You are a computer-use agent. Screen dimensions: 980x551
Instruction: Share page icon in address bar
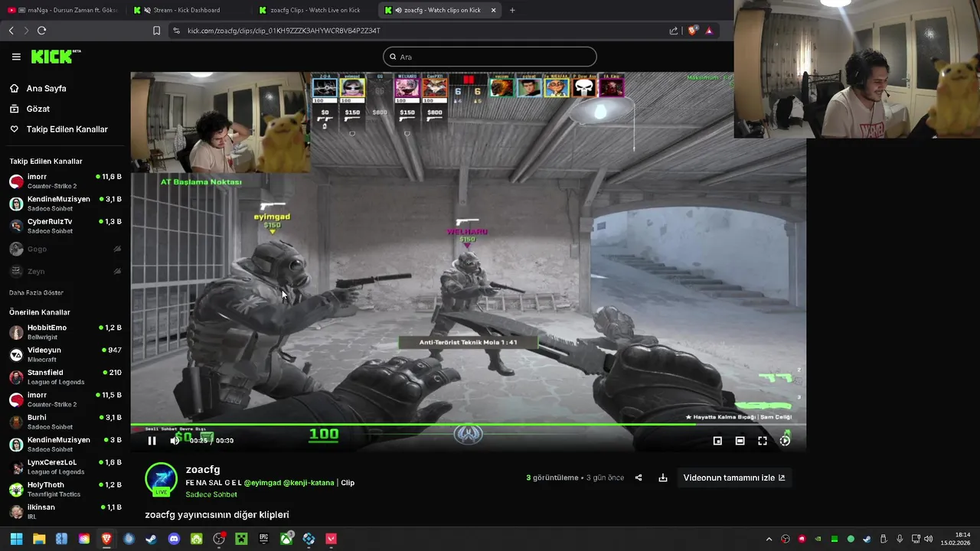674,31
